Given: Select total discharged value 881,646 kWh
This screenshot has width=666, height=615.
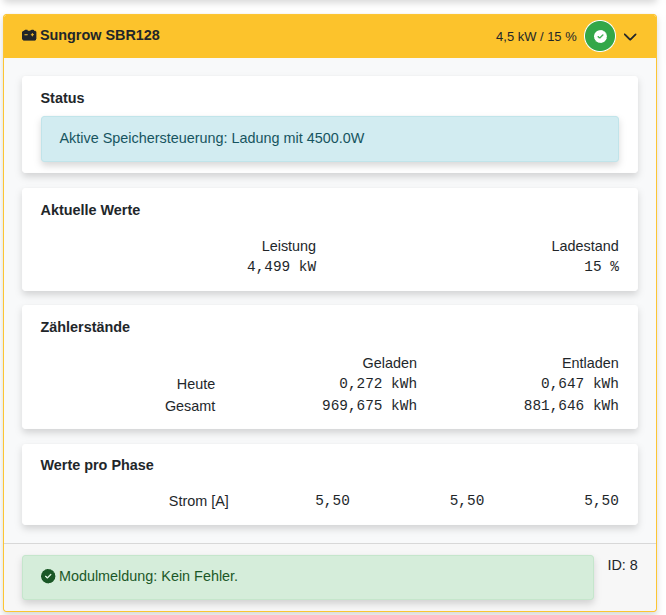Looking at the screenshot, I should 571,405.
